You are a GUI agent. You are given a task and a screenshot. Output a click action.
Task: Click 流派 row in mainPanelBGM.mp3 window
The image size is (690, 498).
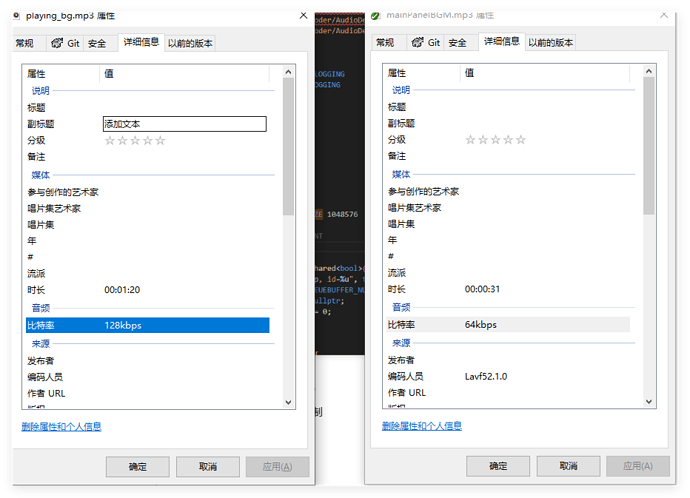click(x=508, y=273)
